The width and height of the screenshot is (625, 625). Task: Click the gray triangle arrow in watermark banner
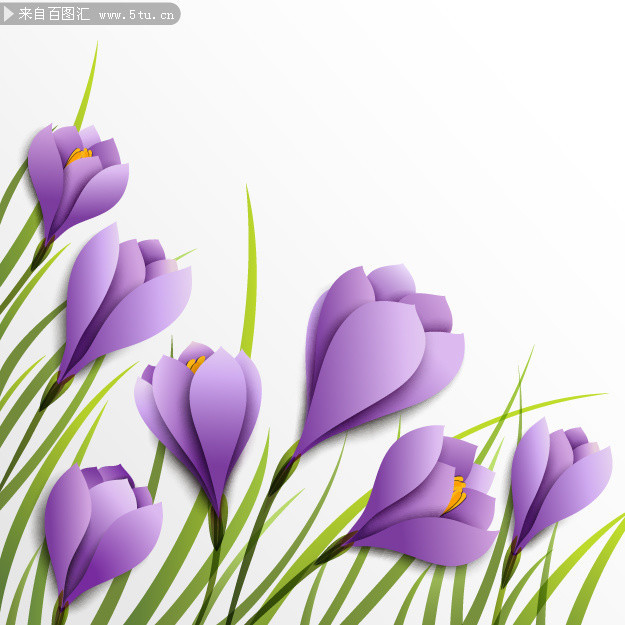8,14
